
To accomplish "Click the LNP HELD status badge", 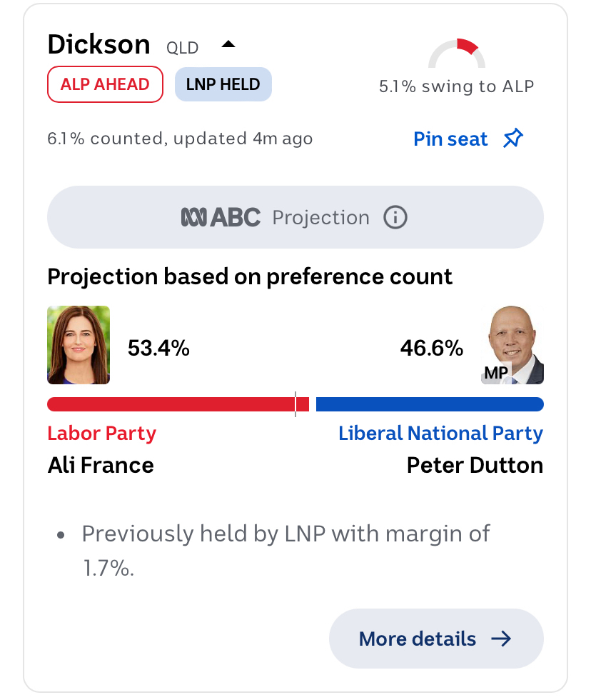I will tap(223, 84).
